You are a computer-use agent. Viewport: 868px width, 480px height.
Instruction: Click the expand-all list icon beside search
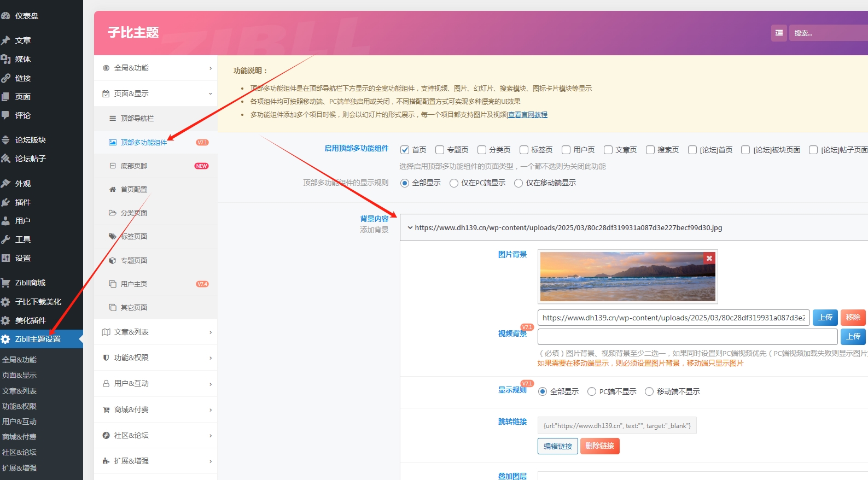coord(779,33)
